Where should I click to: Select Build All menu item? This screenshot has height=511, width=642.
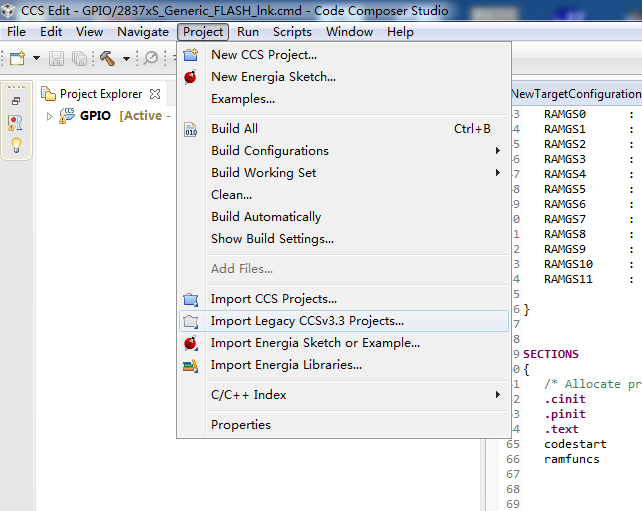344,129
